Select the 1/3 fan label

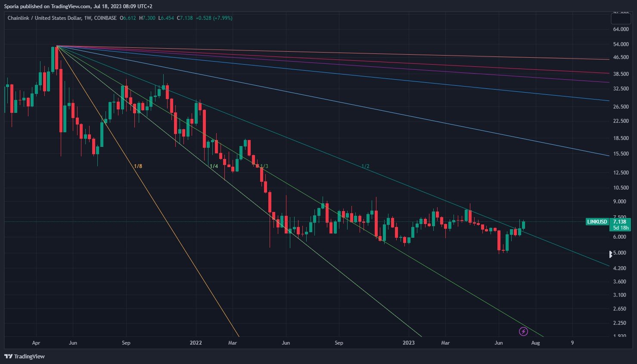coord(264,166)
